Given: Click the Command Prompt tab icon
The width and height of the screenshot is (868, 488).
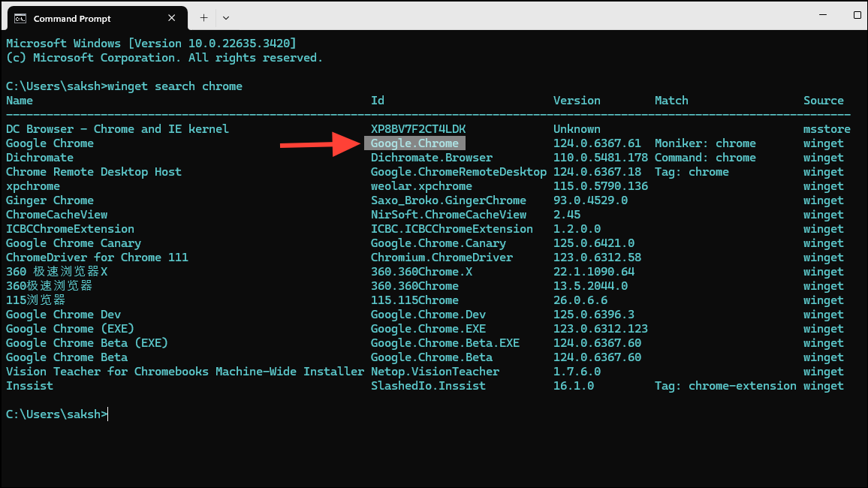Looking at the screenshot, I should click(x=21, y=18).
